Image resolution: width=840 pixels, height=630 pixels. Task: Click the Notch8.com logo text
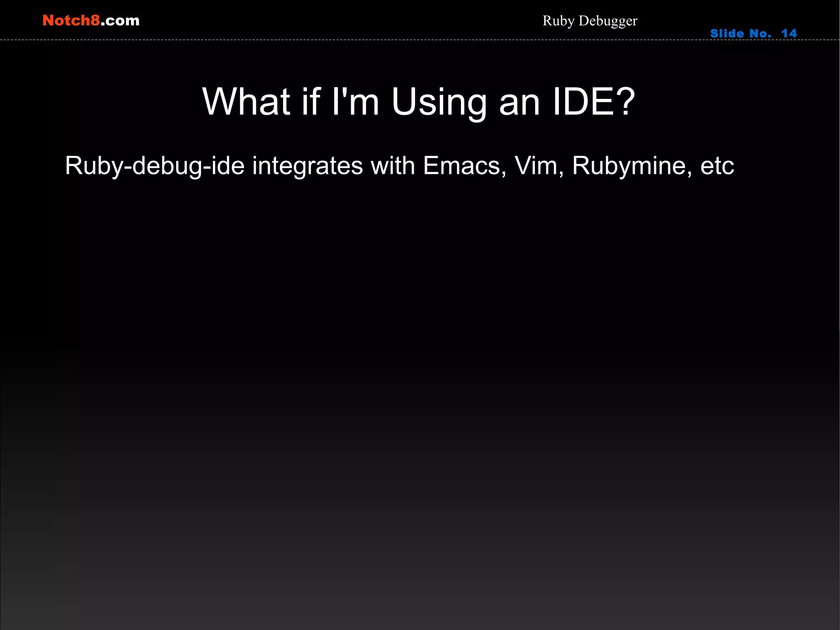coord(91,21)
